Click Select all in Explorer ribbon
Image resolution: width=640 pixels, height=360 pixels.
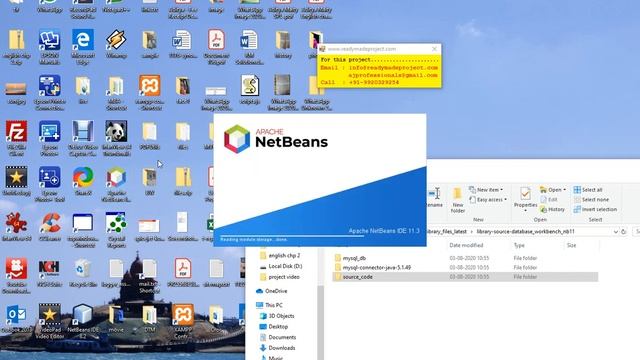tap(588, 190)
